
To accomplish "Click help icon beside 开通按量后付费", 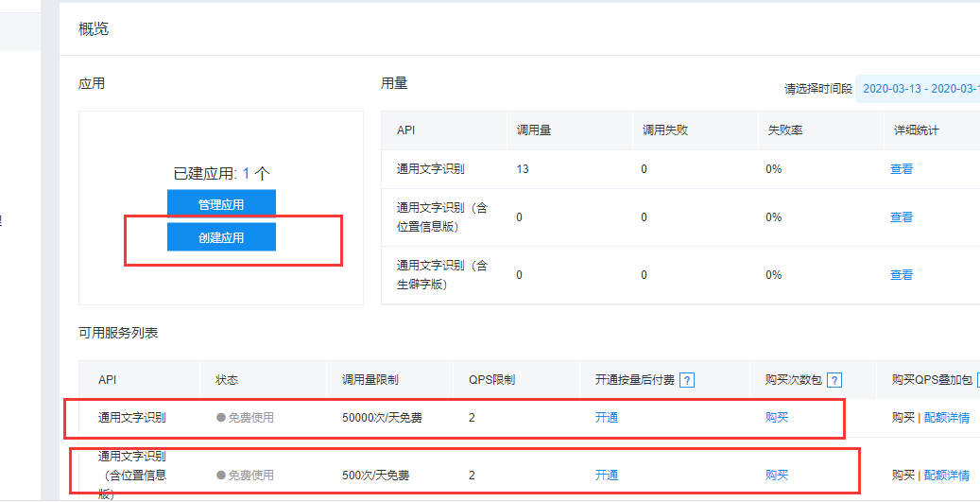I will tap(687, 379).
